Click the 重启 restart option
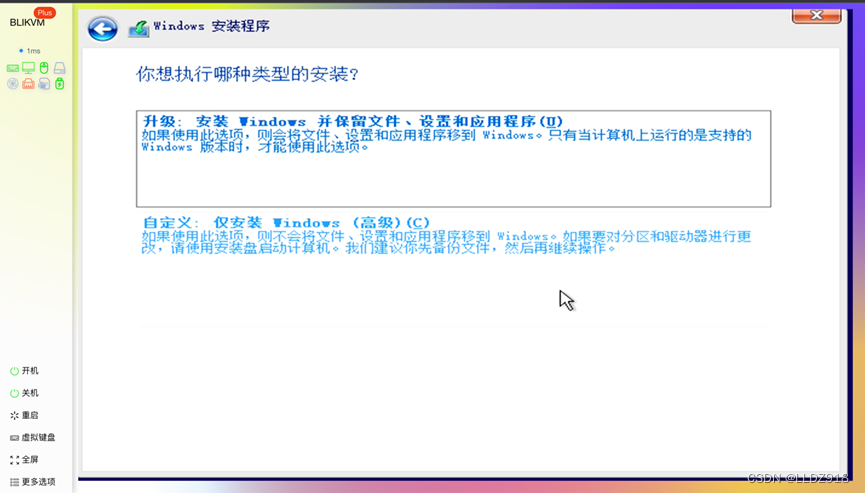865x493 pixels. [24, 415]
